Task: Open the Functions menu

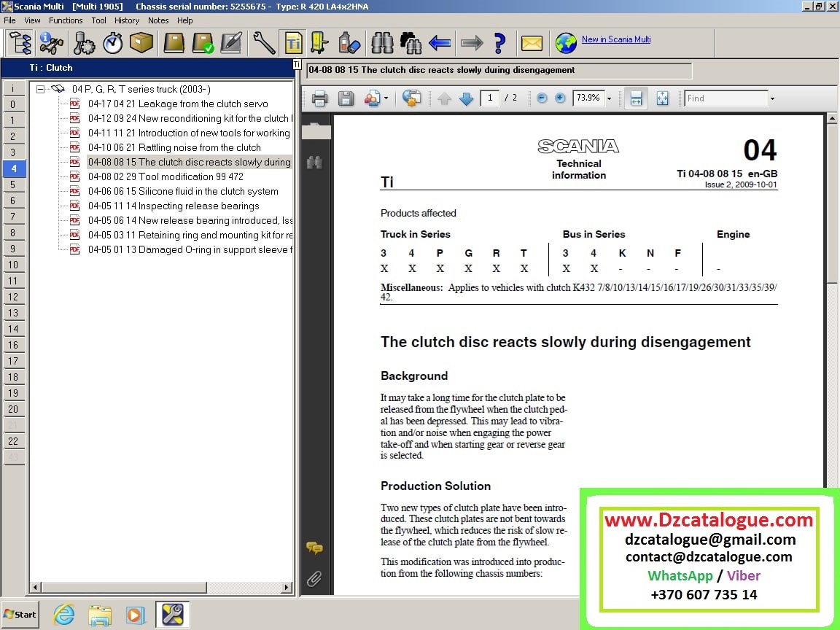Action: pos(66,20)
